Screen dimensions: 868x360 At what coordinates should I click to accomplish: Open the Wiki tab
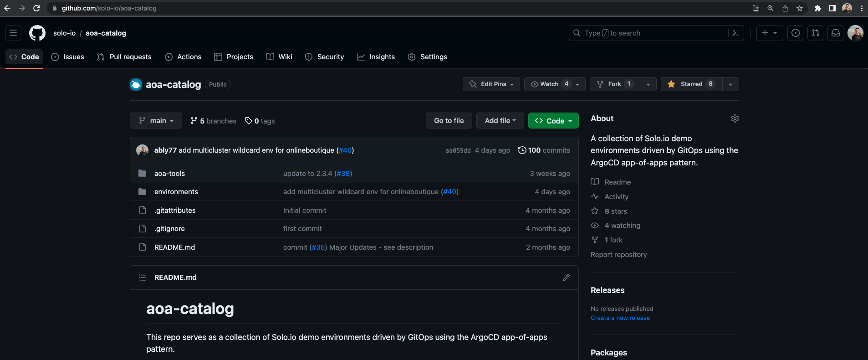coord(279,57)
